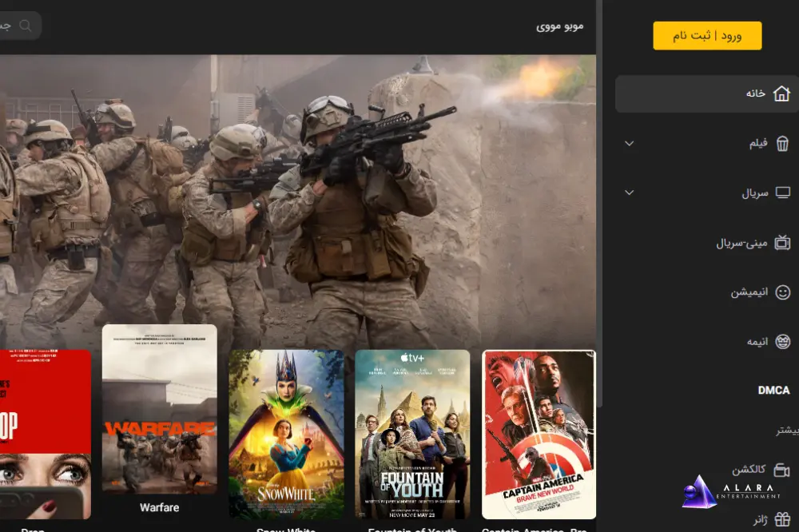Open the camera icon beside کالکشن
Image resolution: width=799 pixels, height=532 pixels.
pos(782,470)
